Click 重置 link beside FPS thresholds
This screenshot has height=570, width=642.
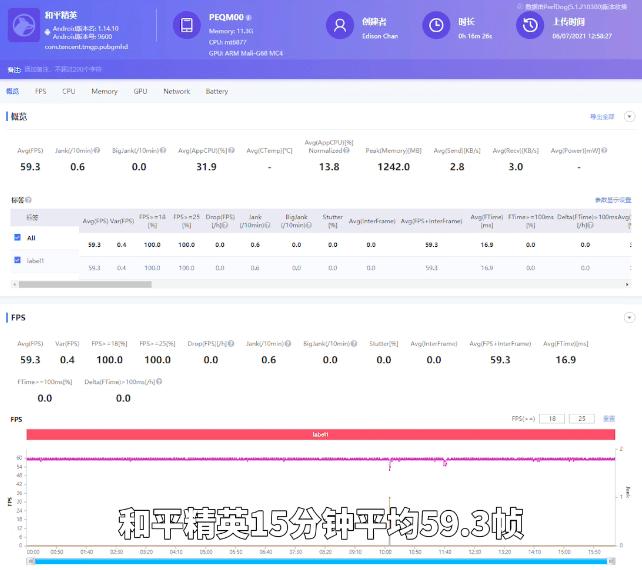click(609, 418)
